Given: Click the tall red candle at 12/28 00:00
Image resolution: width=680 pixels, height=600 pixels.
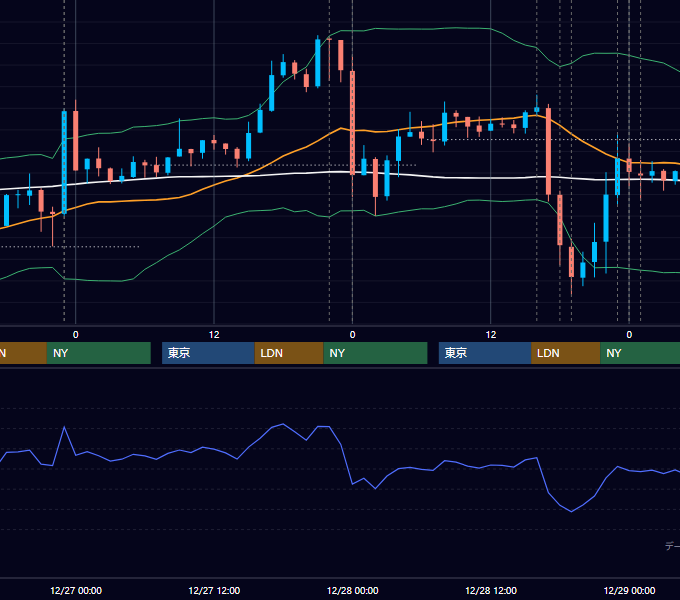Looking at the screenshot, I should [352, 123].
